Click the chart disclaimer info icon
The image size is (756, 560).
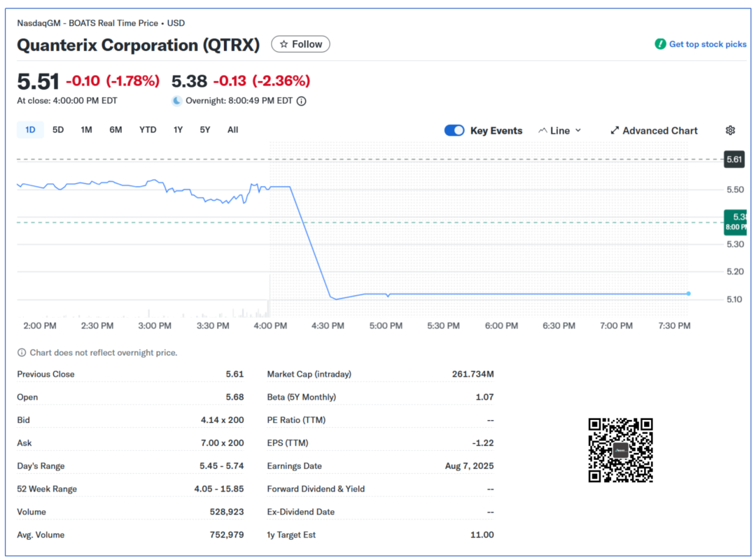(22, 353)
